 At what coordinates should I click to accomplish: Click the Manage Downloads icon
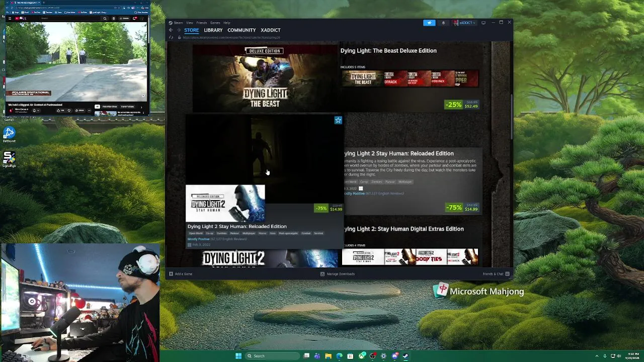click(323, 274)
